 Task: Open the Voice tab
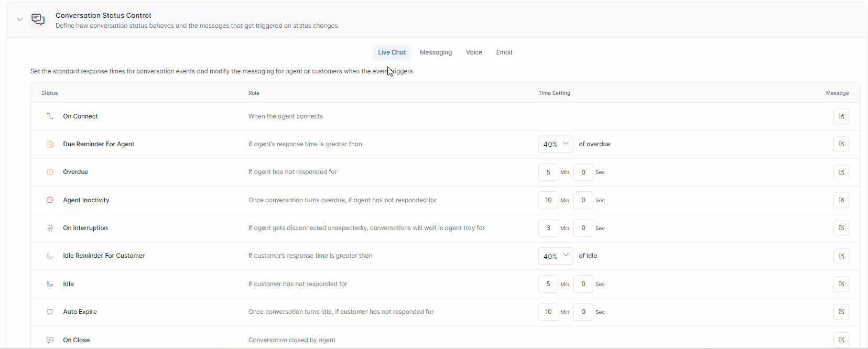click(474, 52)
